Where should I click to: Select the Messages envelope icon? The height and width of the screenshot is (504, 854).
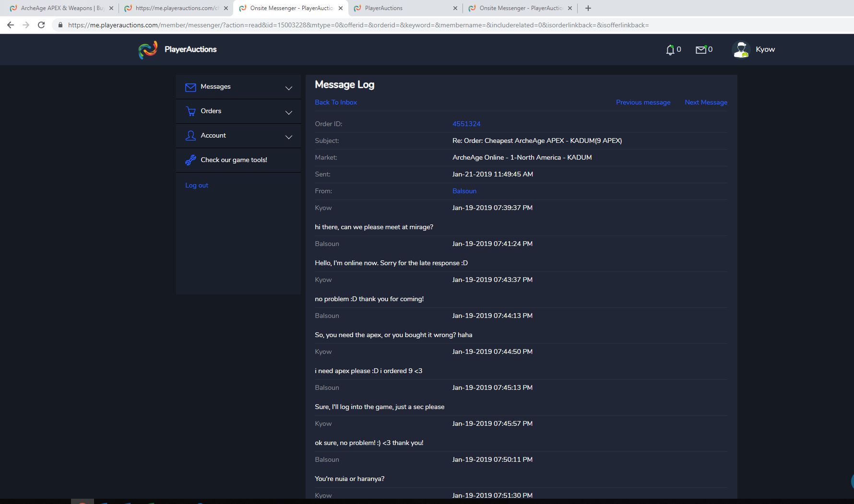[x=190, y=87]
